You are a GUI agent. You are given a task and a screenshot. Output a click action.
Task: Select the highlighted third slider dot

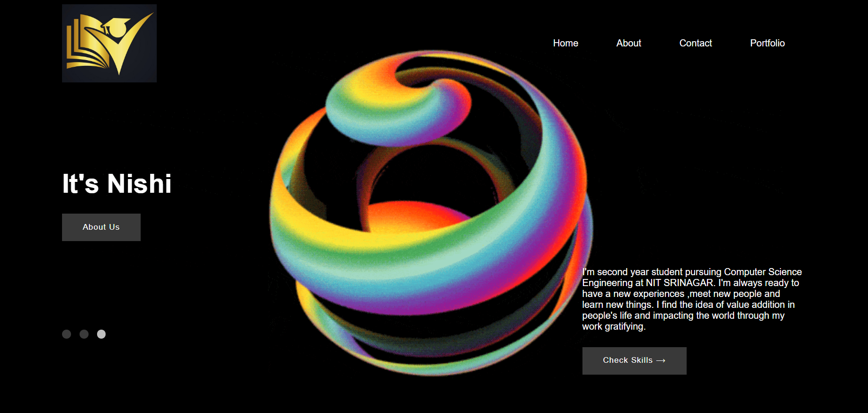(101, 334)
